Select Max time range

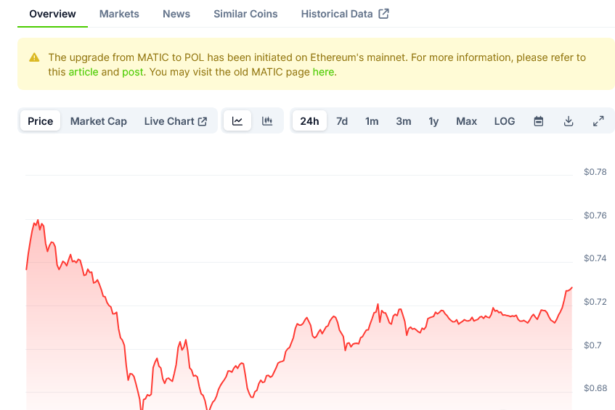tap(466, 121)
